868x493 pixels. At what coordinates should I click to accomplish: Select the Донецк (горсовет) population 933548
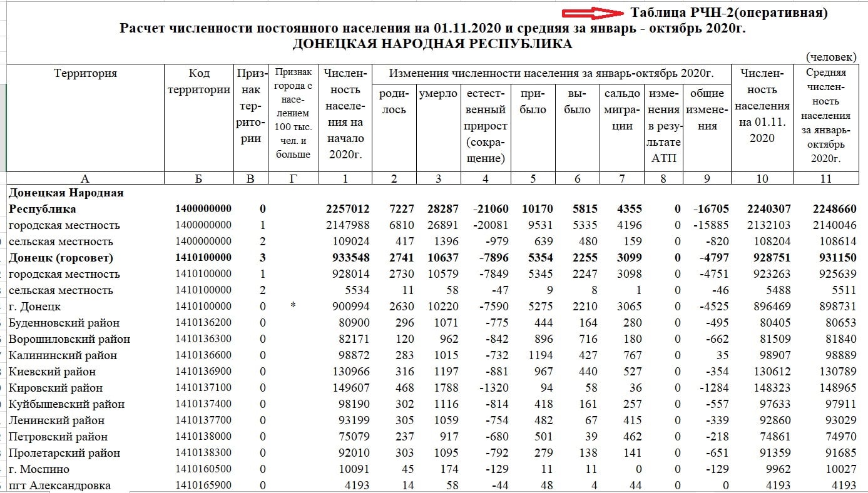(349, 258)
